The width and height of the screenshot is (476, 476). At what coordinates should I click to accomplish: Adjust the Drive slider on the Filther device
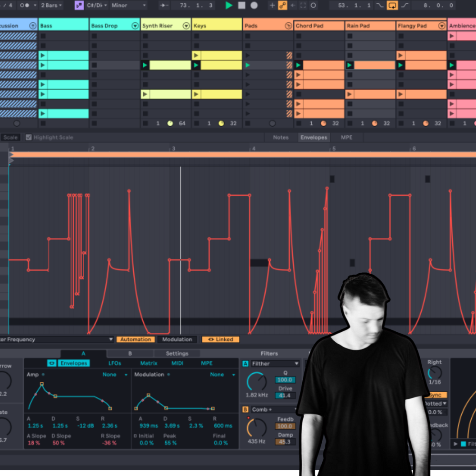pyautogui.click(x=285, y=396)
